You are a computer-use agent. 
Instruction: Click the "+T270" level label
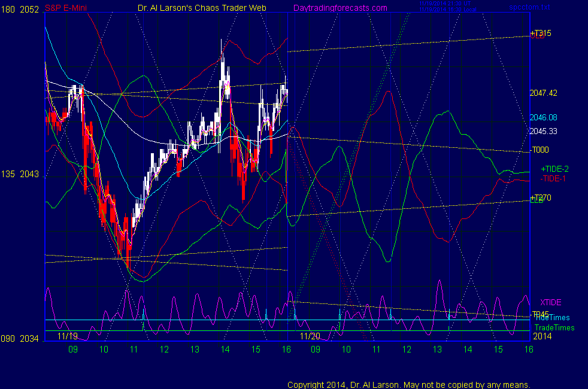(541, 197)
